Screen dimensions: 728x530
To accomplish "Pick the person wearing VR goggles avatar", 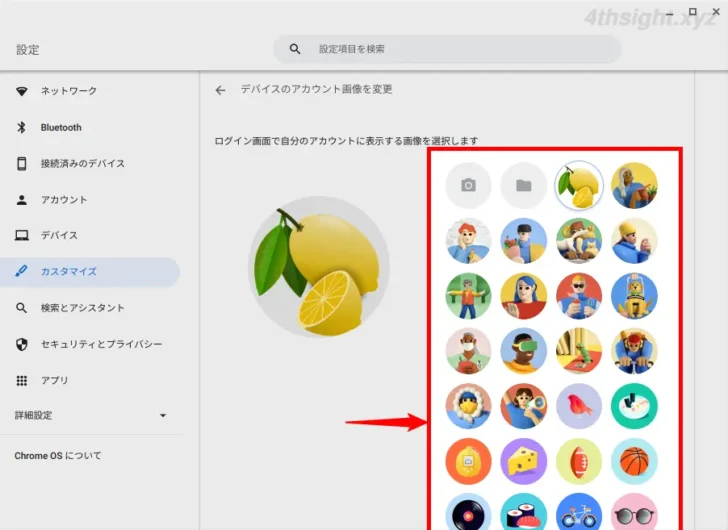I will click(x=523, y=351).
